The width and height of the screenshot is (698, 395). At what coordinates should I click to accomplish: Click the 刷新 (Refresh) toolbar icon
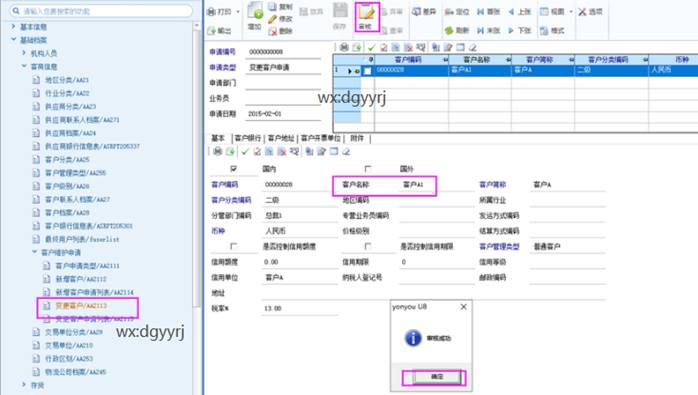449,30
